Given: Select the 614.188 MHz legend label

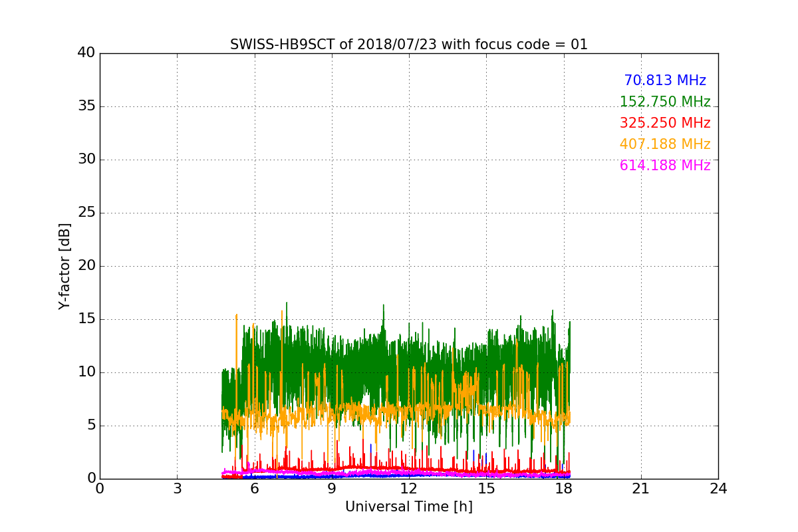Looking at the screenshot, I should coord(665,166).
